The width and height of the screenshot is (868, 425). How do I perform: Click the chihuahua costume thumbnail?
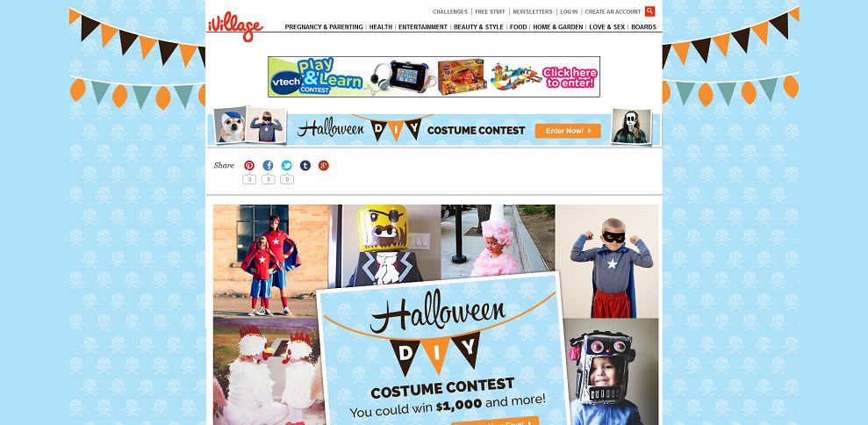tap(230, 126)
